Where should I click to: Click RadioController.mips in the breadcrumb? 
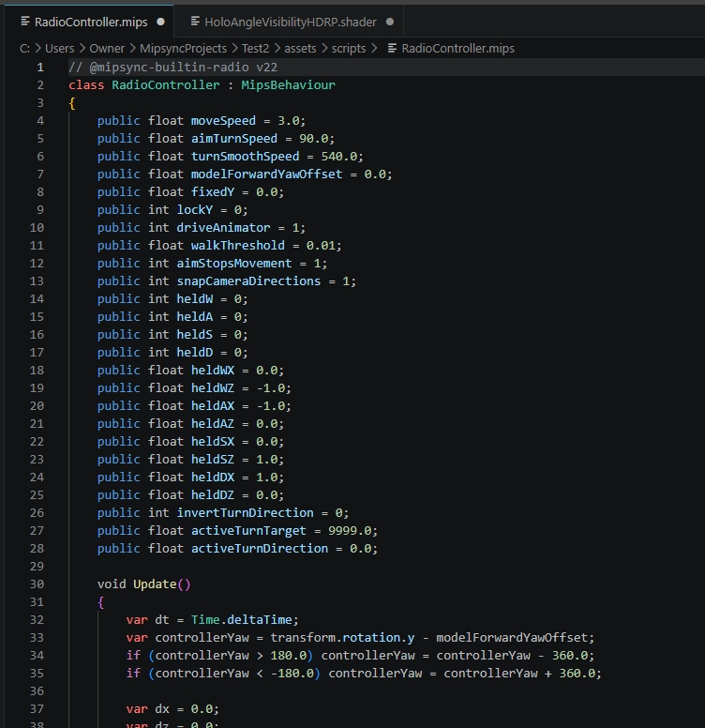point(457,48)
